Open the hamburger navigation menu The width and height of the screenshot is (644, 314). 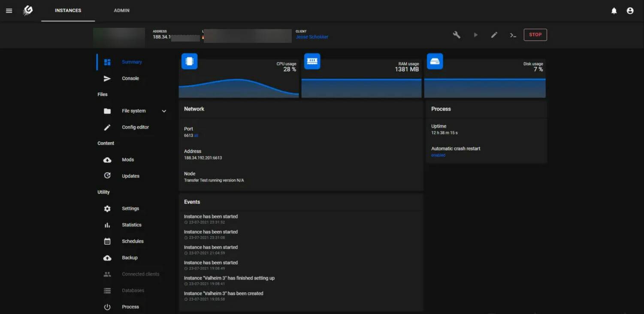(9, 11)
